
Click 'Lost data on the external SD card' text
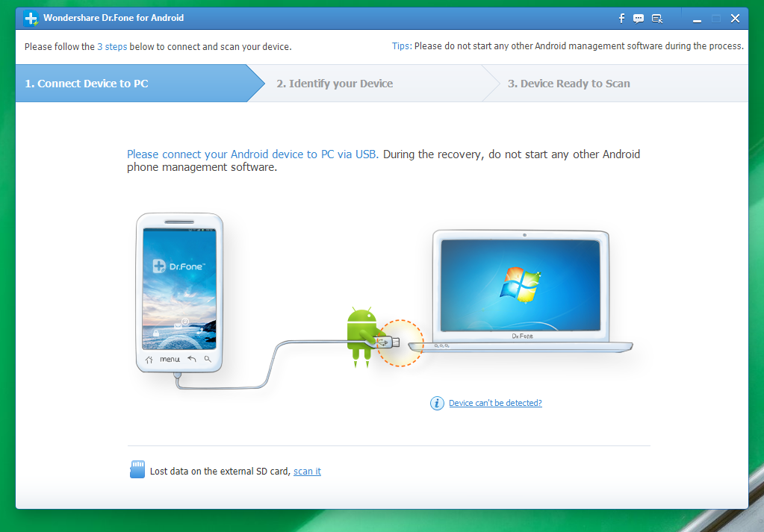pos(220,471)
